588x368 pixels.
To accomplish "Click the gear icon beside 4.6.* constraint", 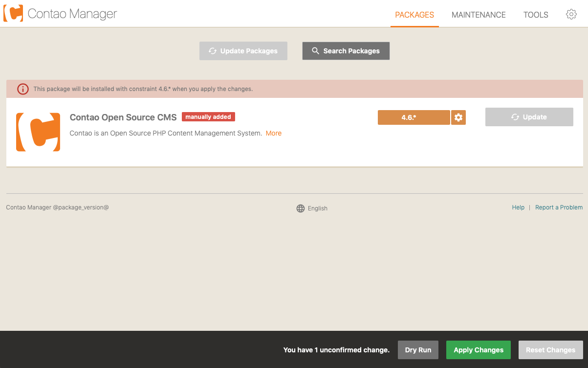I will (458, 117).
